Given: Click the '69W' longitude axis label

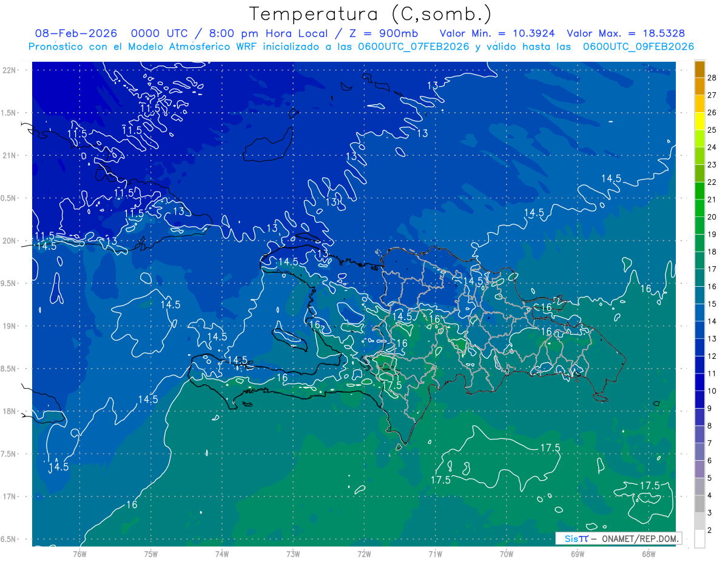Looking at the screenshot, I should tap(578, 554).
